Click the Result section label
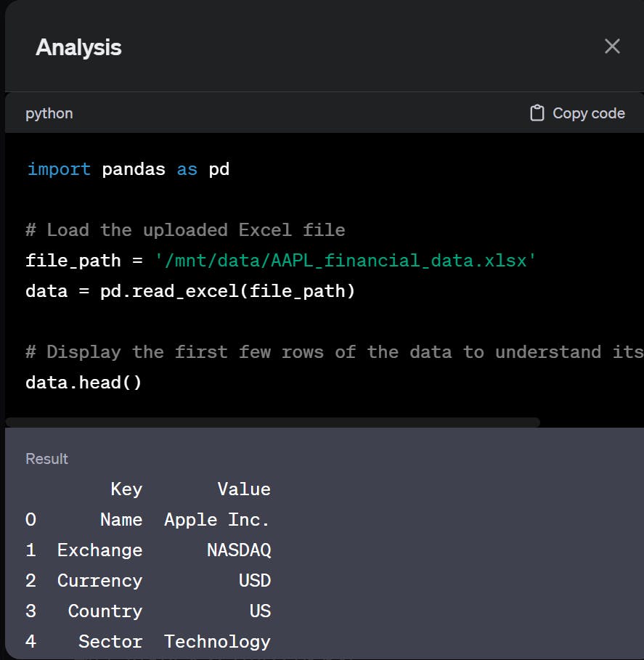The image size is (644, 660). point(46,459)
